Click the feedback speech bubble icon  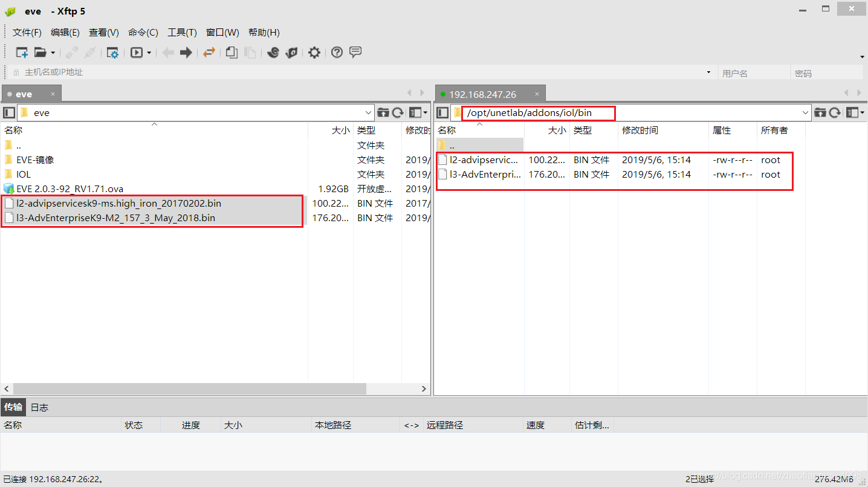(355, 53)
